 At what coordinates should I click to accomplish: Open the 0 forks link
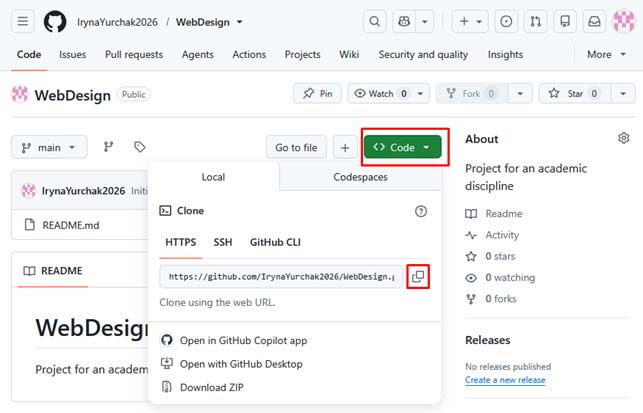(501, 299)
